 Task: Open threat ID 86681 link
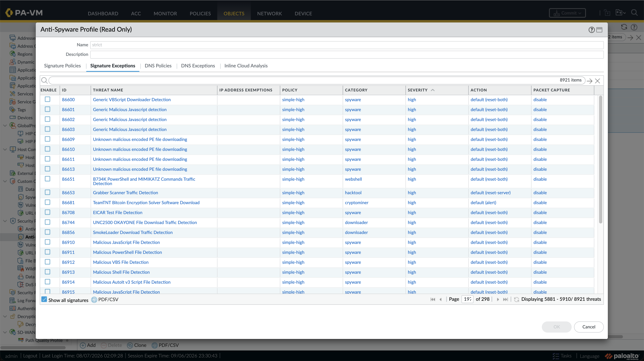68,203
